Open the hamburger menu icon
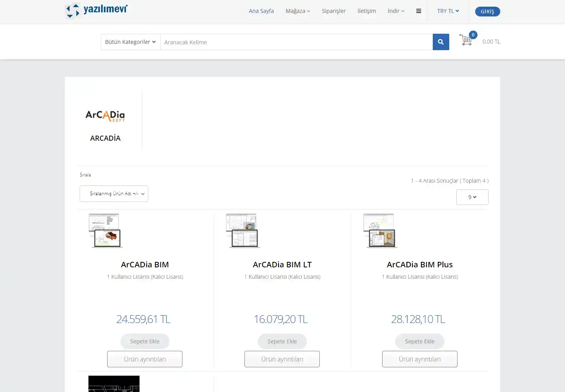The image size is (565, 392). coord(419,11)
